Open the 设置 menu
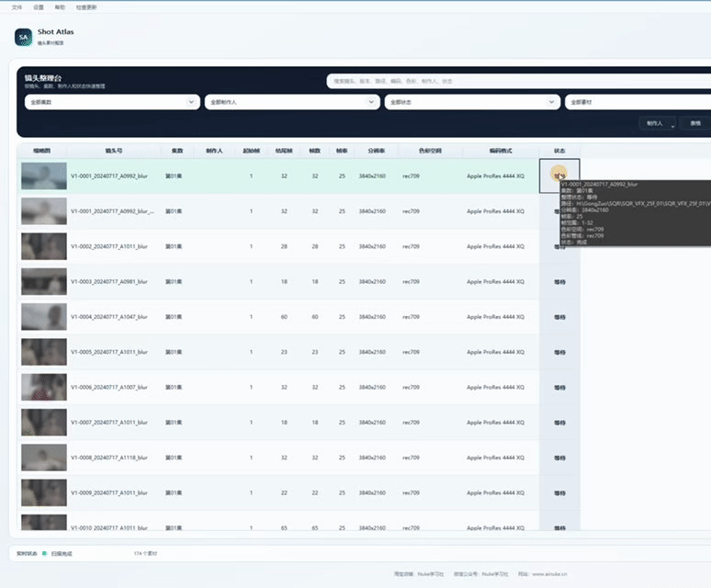The height and width of the screenshot is (588, 711). pos(39,7)
